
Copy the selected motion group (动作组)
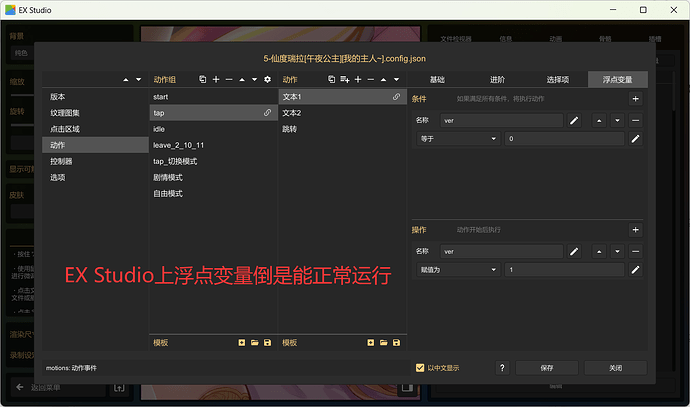(x=202, y=79)
